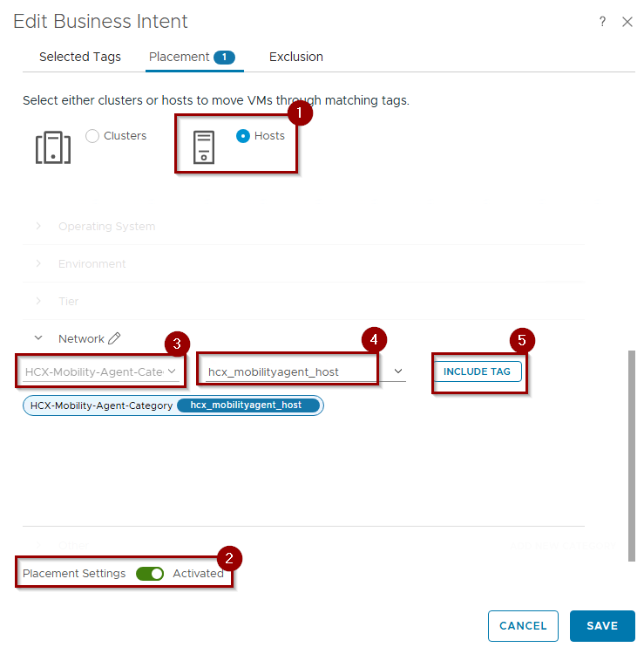Viewport: 644px width, 654px height.
Task: Collapse the Network section
Action: point(38,339)
